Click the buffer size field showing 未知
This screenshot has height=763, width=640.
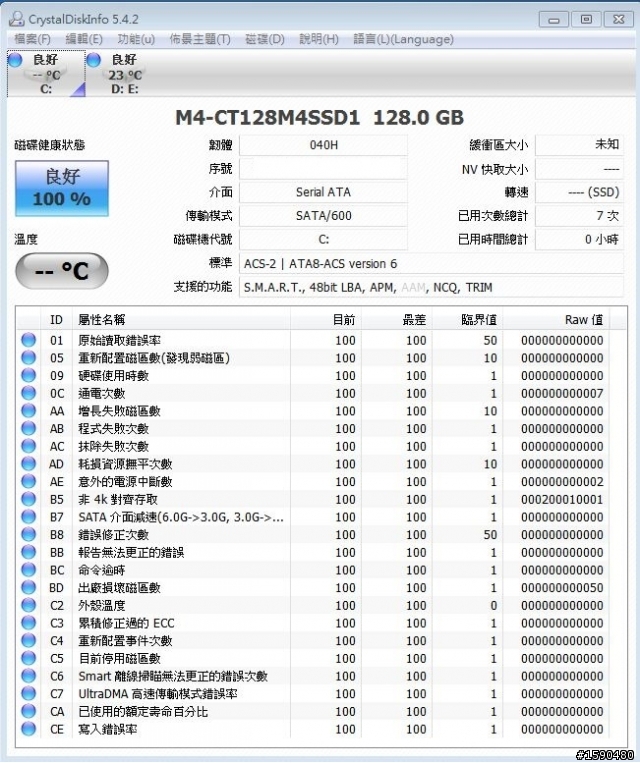(579, 145)
